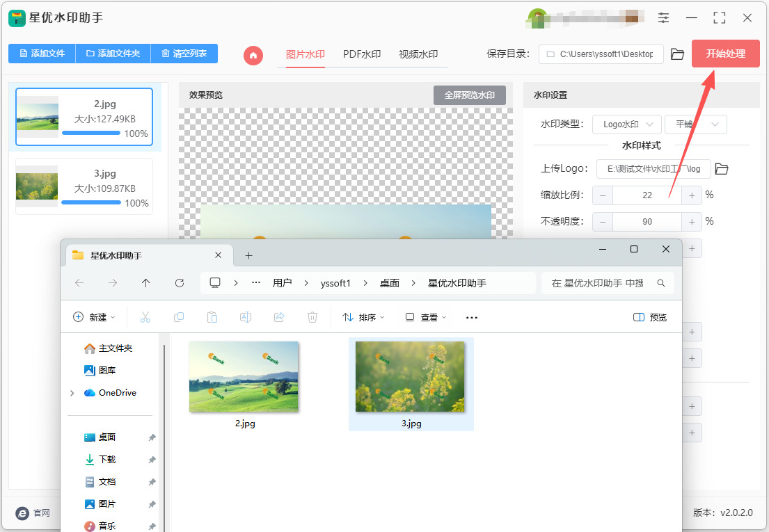Click the refresh icon in file explorer
Viewport: 769px width, 532px height.
point(180,283)
